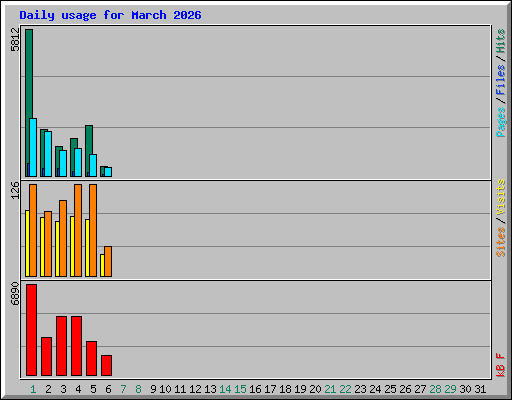Select the red KB bar for day 6
The width and height of the screenshot is (512, 400).
[106, 366]
